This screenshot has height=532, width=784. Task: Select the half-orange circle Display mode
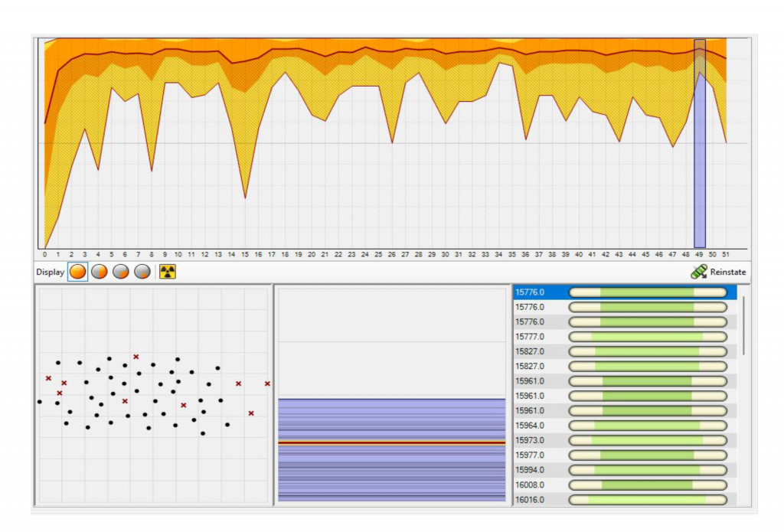point(100,272)
